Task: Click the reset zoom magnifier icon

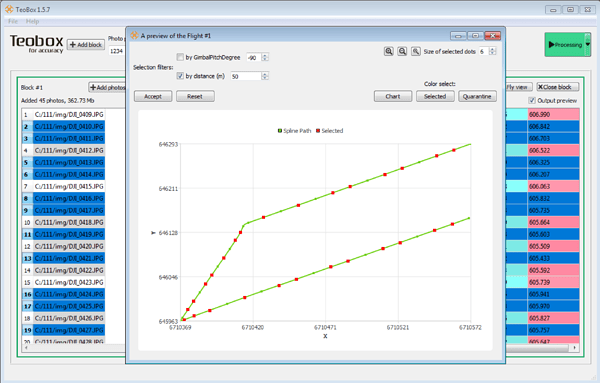Action: tap(416, 51)
